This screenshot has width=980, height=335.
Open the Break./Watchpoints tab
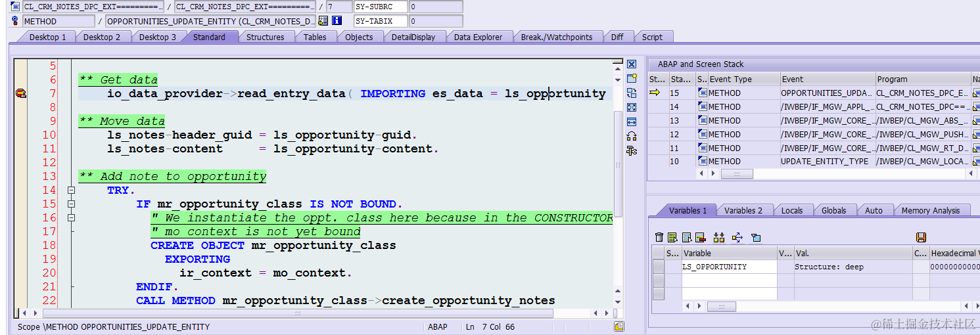(x=557, y=37)
